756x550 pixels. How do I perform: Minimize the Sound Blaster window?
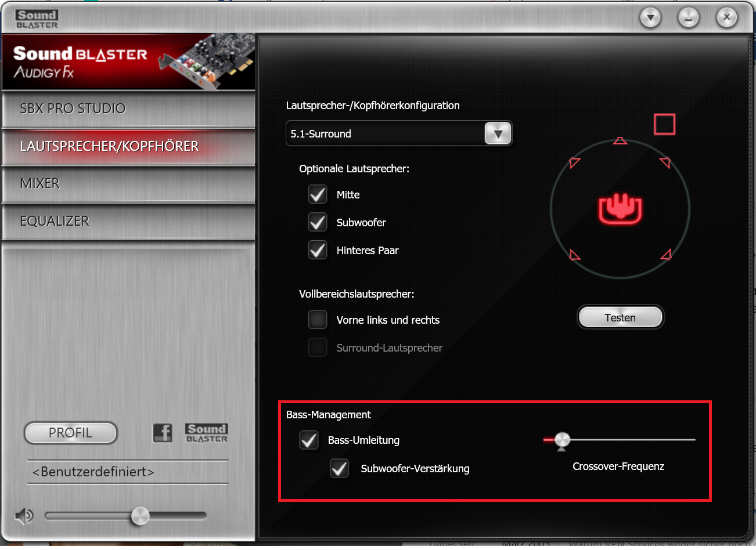(x=689, y=18)
